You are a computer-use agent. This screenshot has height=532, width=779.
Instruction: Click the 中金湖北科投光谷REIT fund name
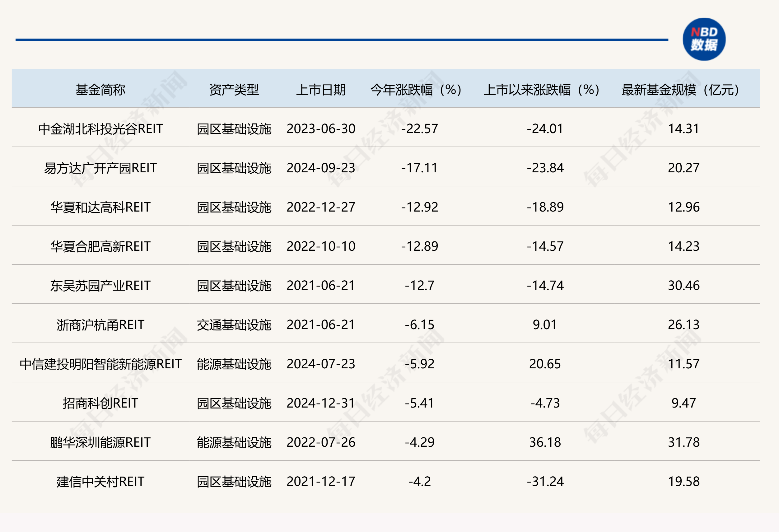tap(100, 129)
